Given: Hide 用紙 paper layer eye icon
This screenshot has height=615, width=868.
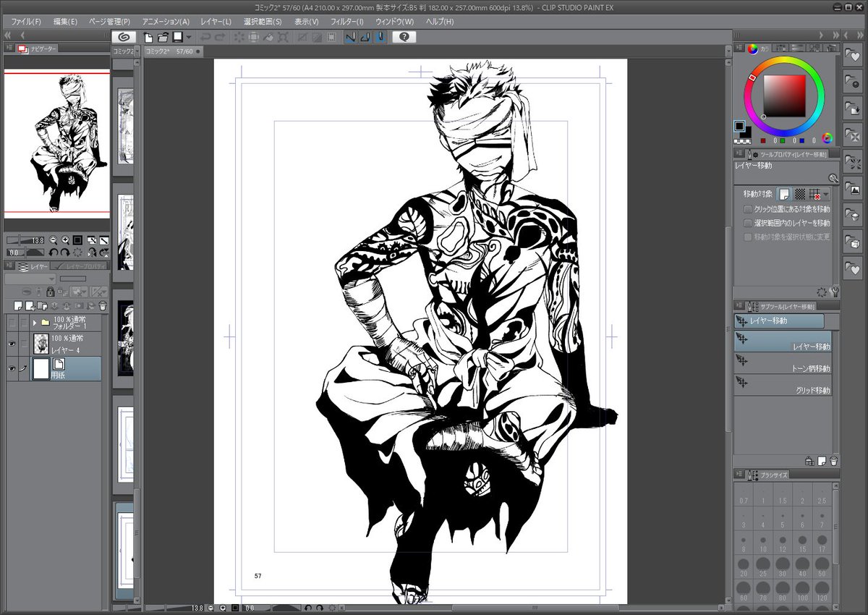Looking at the screenshot, I should (x=12, y=369).
